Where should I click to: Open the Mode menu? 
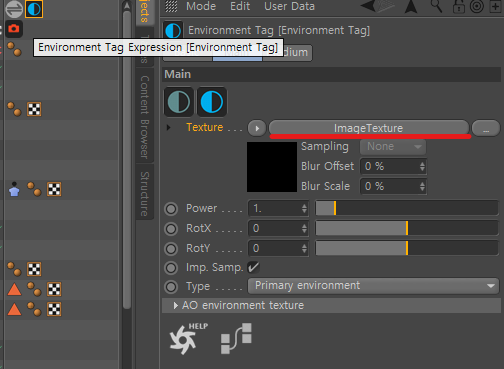click(201, 6)
